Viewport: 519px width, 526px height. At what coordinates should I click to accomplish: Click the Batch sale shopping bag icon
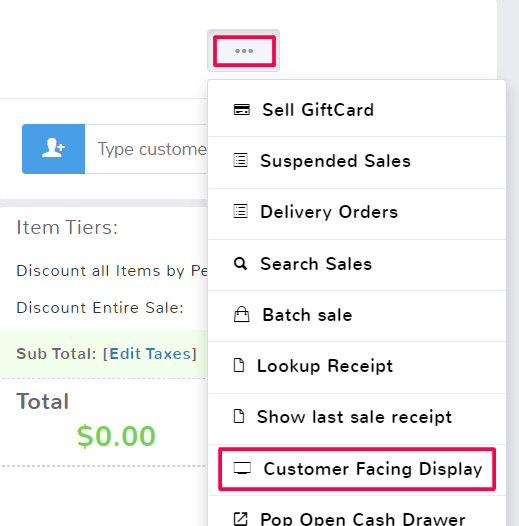[x=242, y=314]
